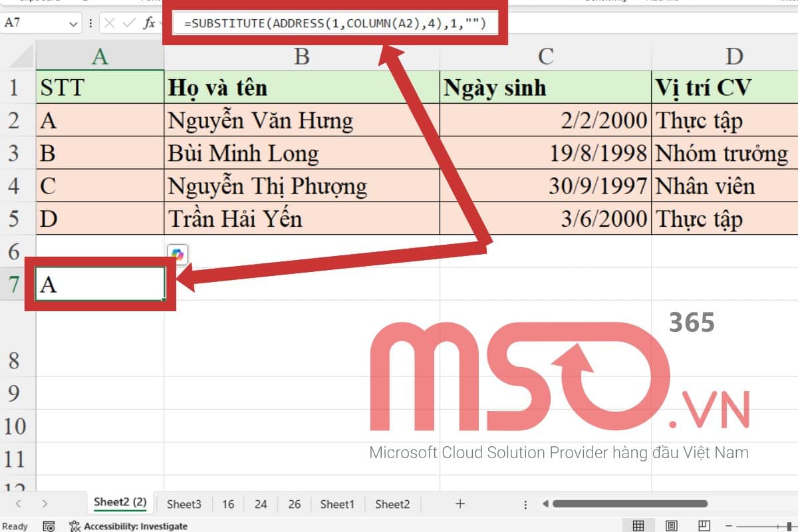Click the Ready status indicator
Viewport: 798px width, 532px height.
point(15,526)
